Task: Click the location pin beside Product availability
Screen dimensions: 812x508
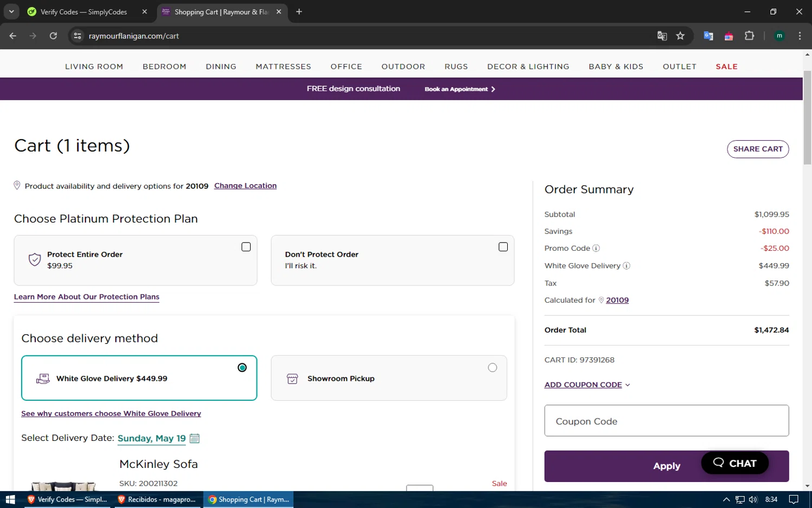Action: 17,185
